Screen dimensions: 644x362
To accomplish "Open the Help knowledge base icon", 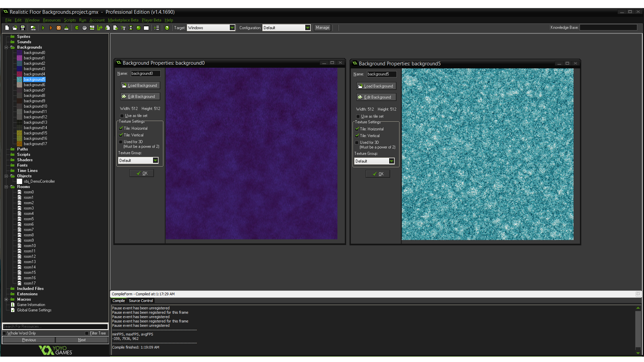I will (x=167, y=28).
